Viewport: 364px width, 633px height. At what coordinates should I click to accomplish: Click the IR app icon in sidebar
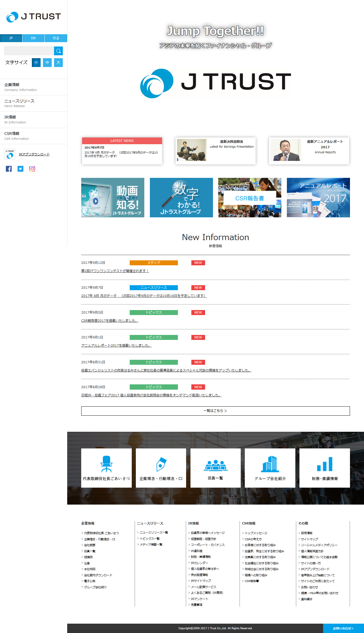10,154
